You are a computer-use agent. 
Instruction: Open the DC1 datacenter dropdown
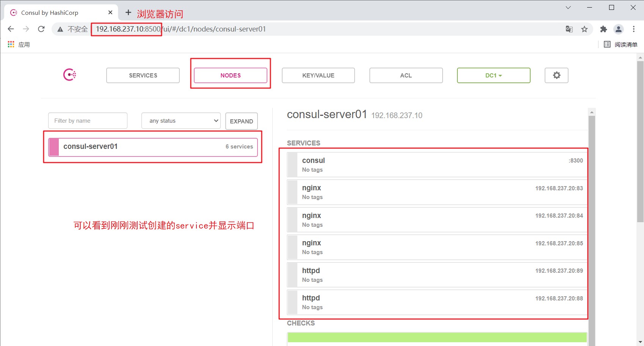tap(493, 75)
